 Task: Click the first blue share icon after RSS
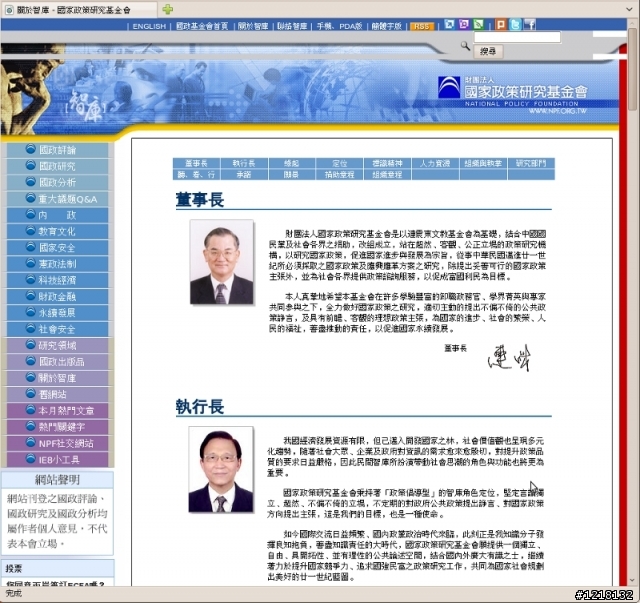point(449,24)
